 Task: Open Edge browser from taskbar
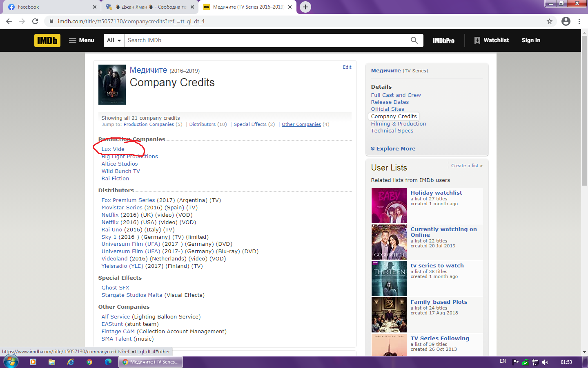pos(108,362)
